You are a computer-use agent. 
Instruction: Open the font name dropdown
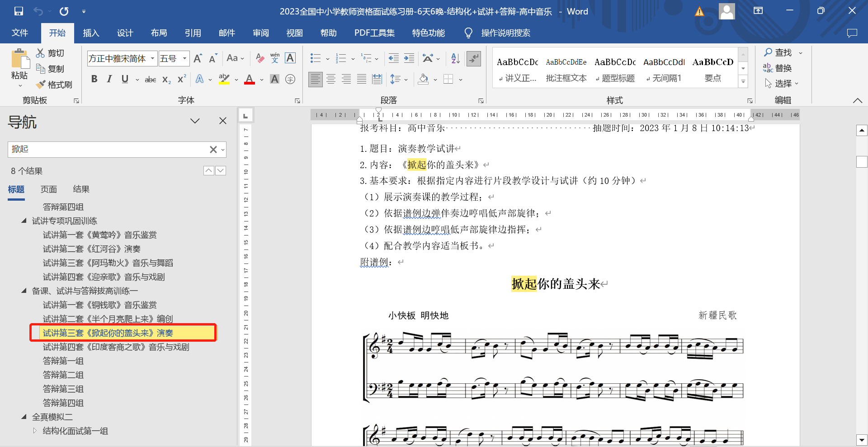(153, 58)
